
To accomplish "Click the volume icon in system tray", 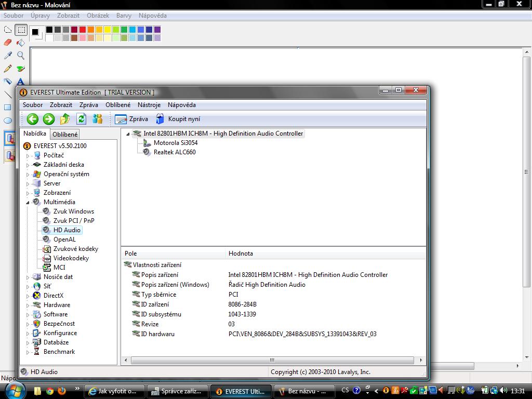I will coord(503,391).
